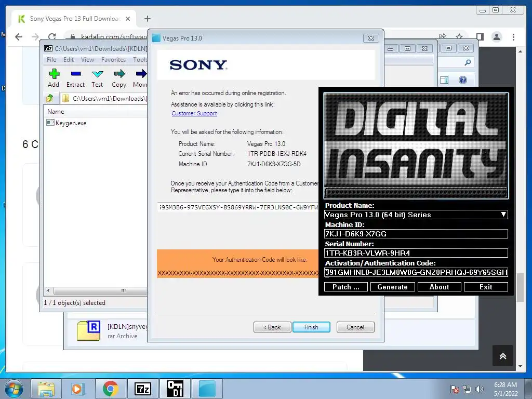Click About button in keygen
The width and height of the screenshot is (532, 399).
(x=440, y=287)
